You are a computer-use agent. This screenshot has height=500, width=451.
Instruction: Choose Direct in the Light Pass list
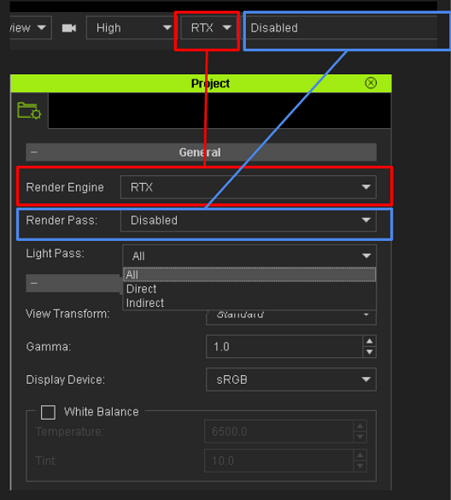coord(250,289)
